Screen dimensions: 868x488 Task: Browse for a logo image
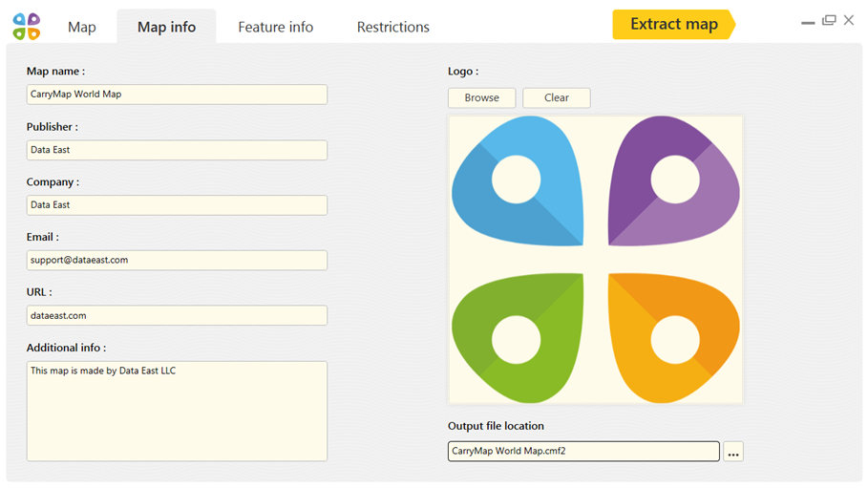481,97
